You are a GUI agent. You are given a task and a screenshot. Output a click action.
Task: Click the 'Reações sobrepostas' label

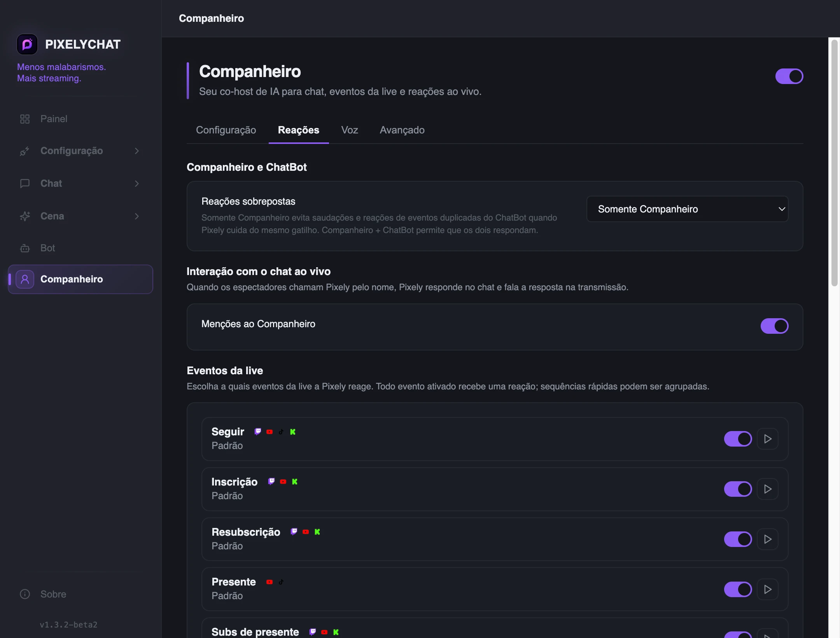click(248, 202)
